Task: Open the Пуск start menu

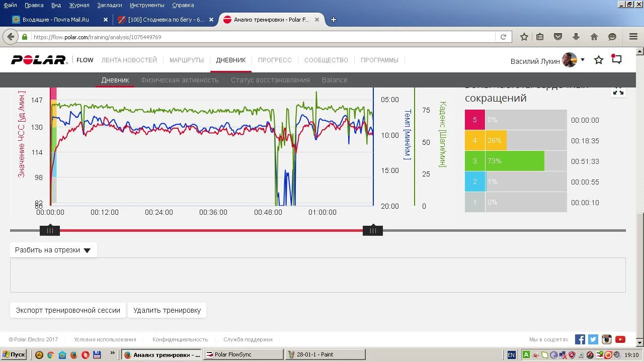Action: point(14,354)
